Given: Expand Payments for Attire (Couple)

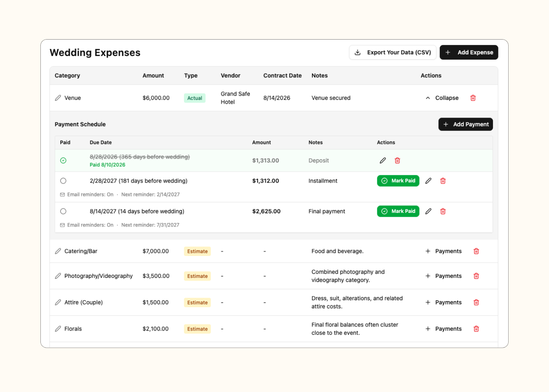Looking at the screenshot, I should (x=444, y=302).
